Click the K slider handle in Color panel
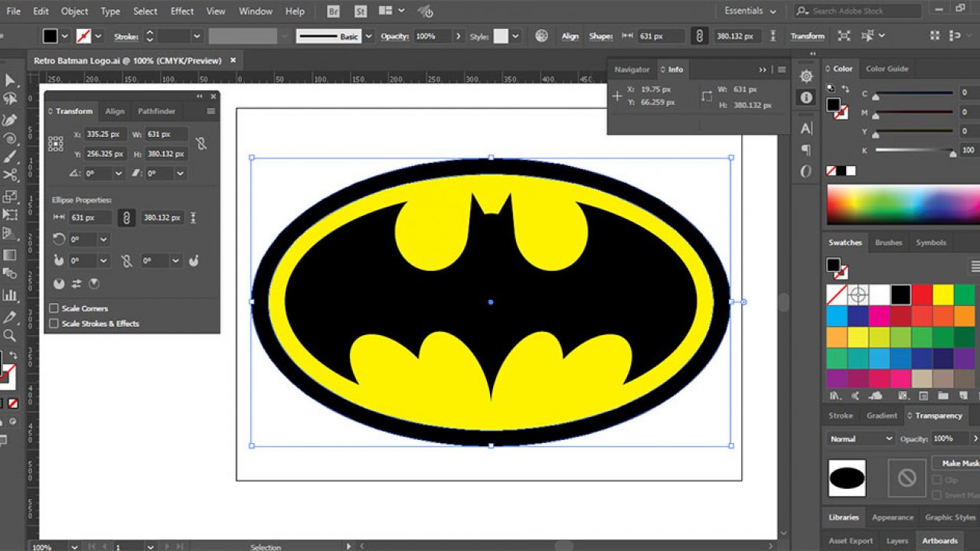 952,153
